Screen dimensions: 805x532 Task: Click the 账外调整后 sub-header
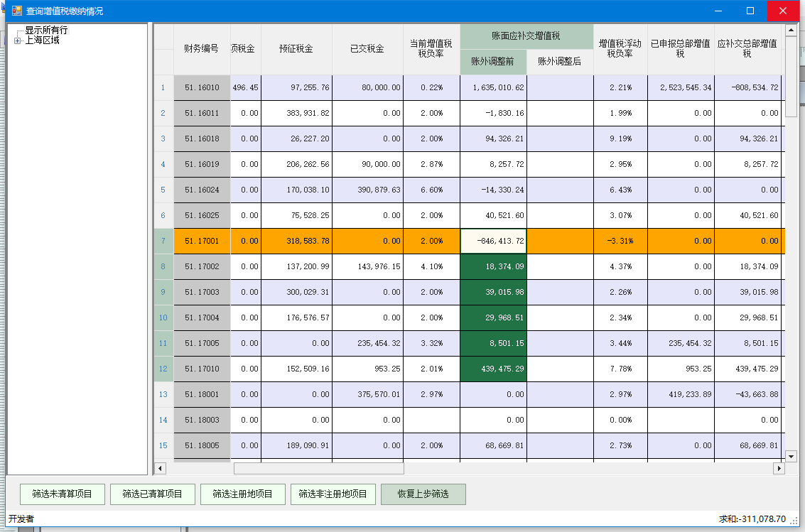560,62
